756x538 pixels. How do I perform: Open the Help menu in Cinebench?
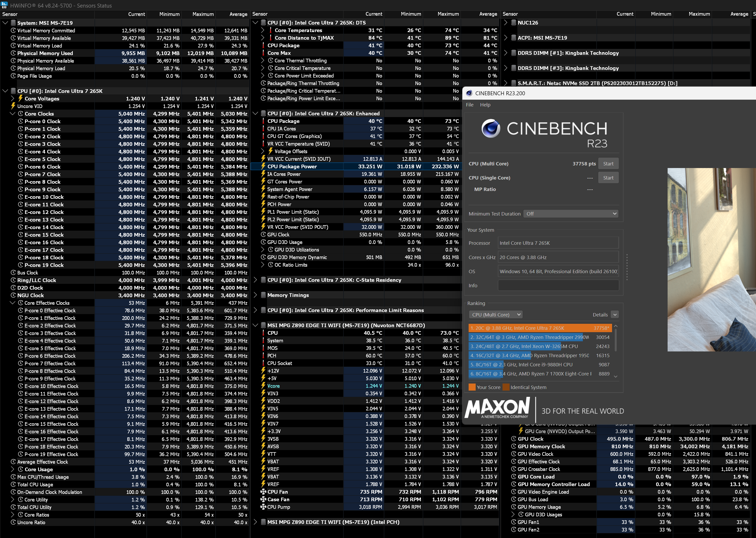tap(485, 105)
